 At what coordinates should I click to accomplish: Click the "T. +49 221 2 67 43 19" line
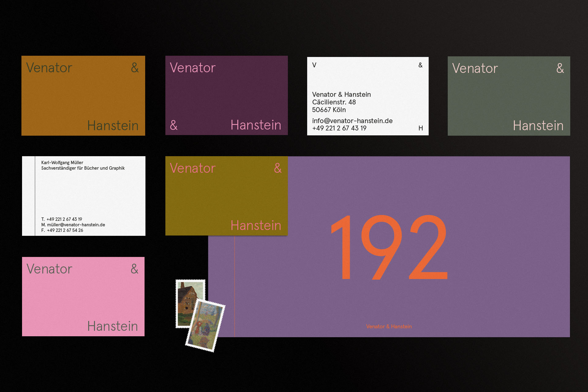pyautogui.click(x=62, y=219)
